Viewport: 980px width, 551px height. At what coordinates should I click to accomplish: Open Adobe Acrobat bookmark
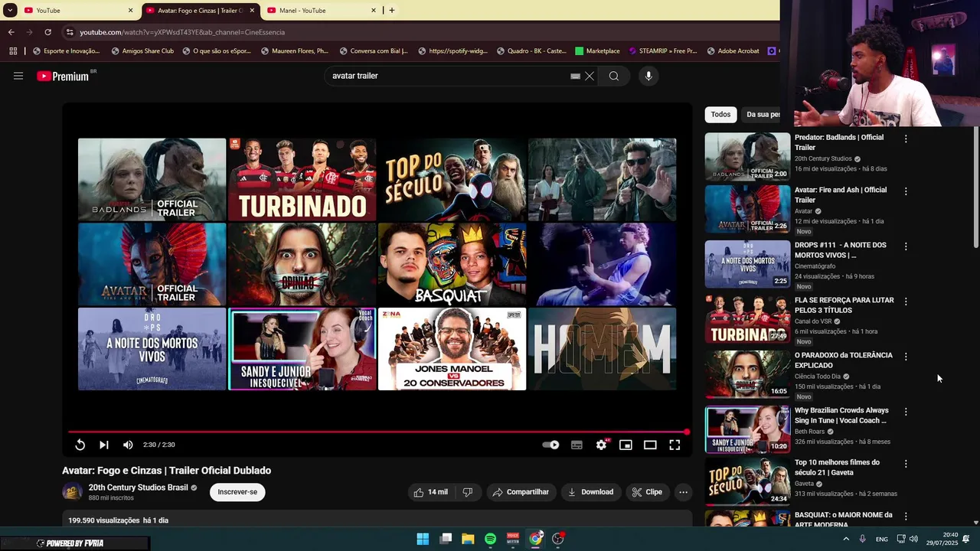pos(733,51)
